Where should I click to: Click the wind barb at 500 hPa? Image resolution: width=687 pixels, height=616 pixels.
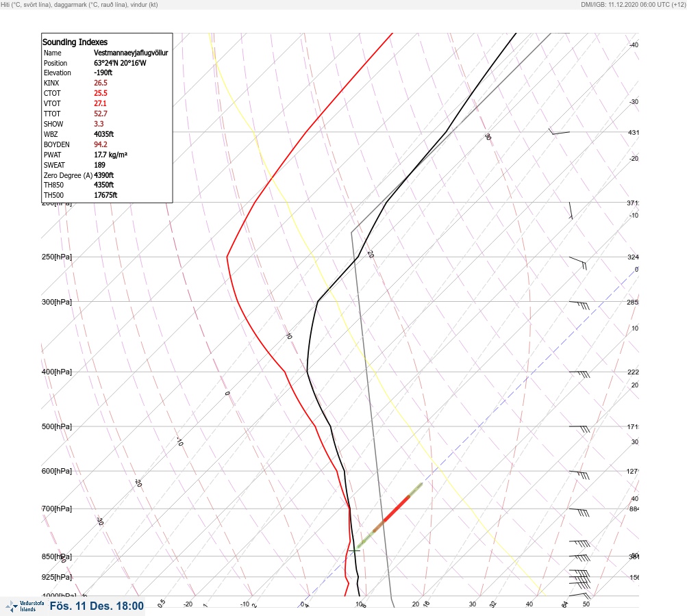click(579, 429)
